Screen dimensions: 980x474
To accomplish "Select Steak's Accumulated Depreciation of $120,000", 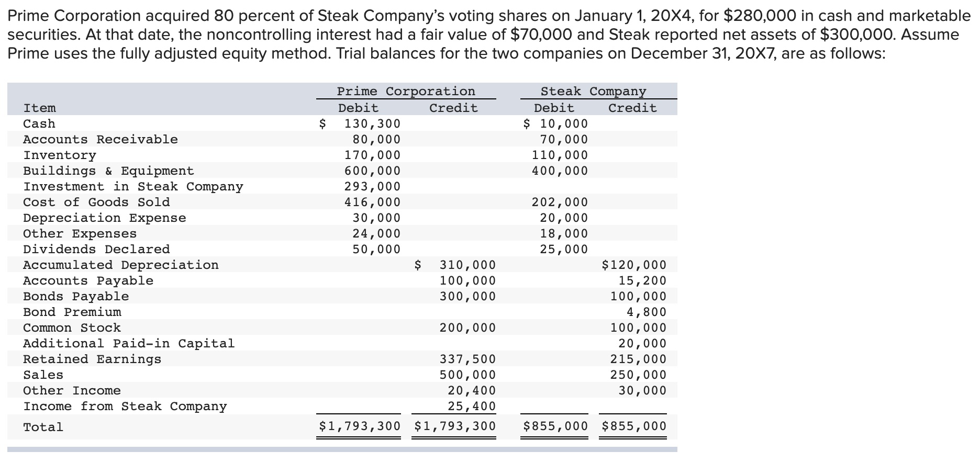I will [x=634, y=265].
